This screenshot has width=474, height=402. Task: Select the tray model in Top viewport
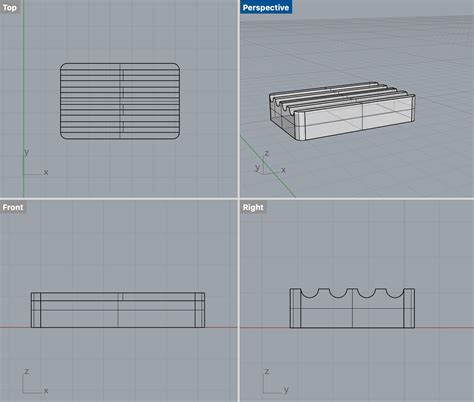pos(120,101)
